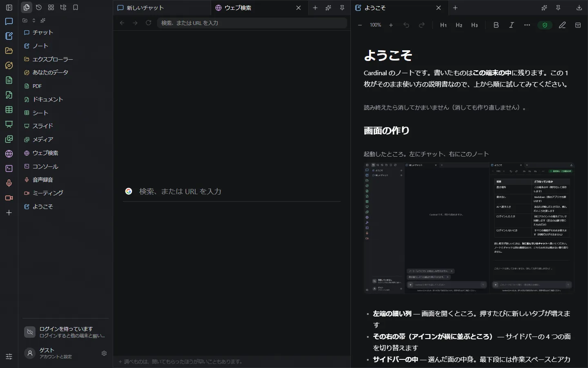
Task: Toggle italic formatting in the note
Action: coord(511,25)
